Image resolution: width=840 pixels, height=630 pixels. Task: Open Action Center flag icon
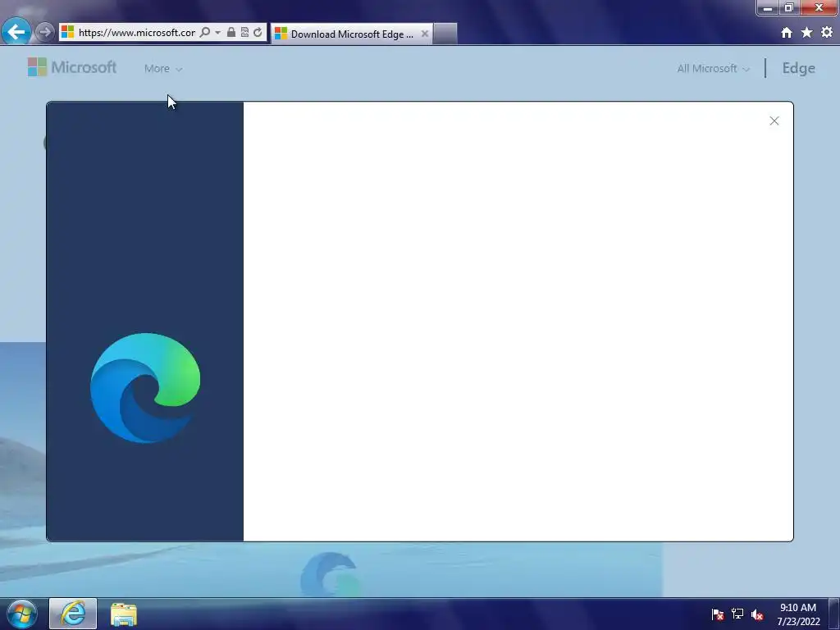(717, 614)
